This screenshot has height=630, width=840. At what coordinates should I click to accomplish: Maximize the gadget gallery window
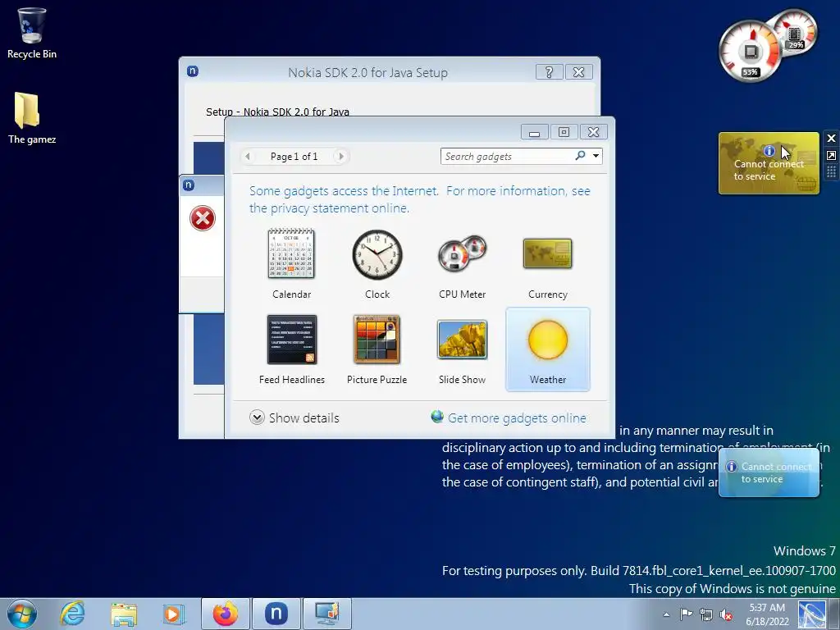tap(564, 132)
